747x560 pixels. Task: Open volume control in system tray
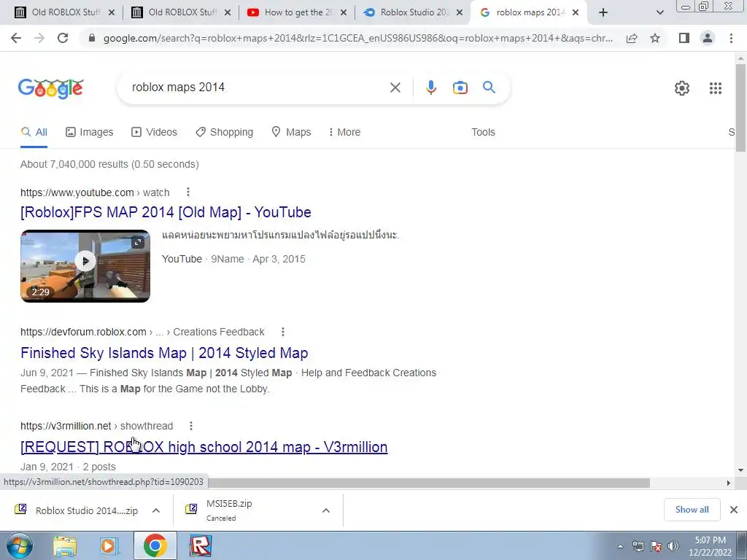click(673, 546)
